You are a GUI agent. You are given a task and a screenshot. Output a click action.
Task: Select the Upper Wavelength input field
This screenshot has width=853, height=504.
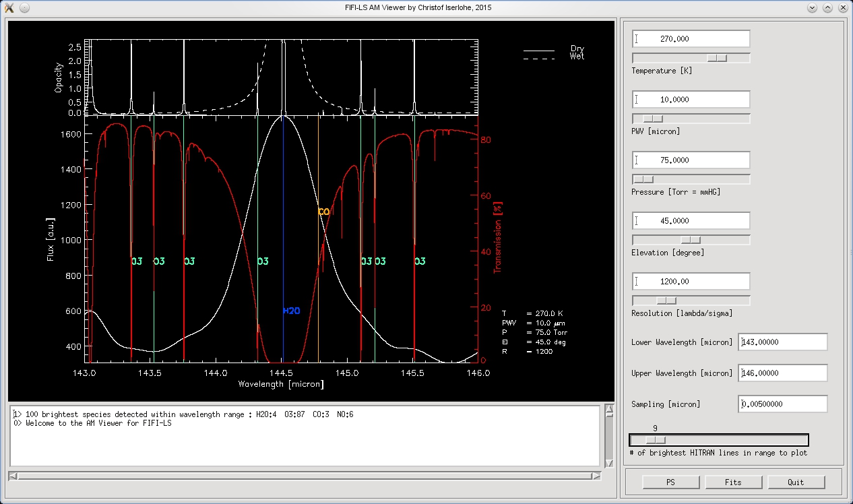[782, 373]
